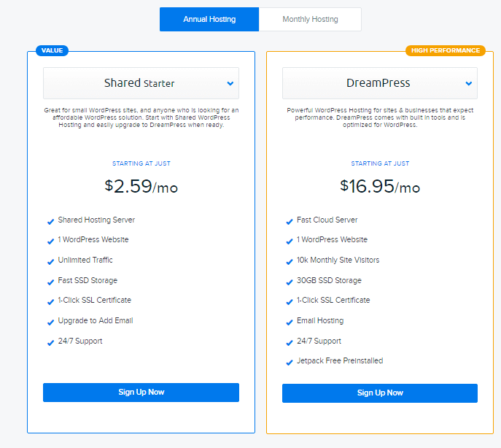This screenshot has height=448, width=501.
Task: Click the checkmark beside 10k Monthly Site Visitors
Action: (290, 261)
